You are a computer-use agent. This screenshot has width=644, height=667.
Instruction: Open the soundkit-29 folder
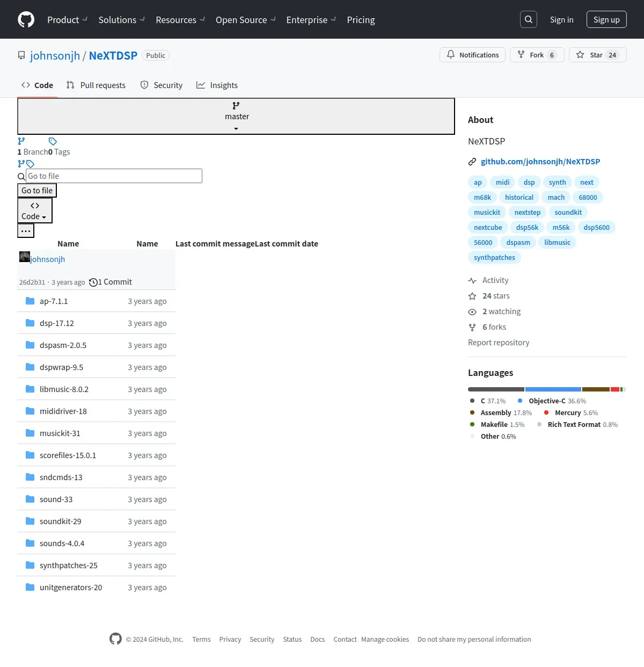(61, 521)
